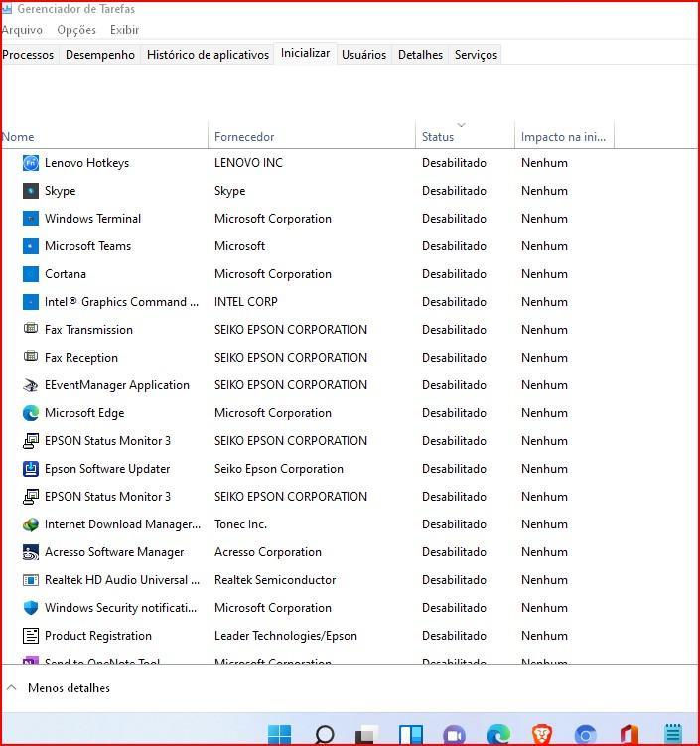Open the Windows Start button

(279, 735)
